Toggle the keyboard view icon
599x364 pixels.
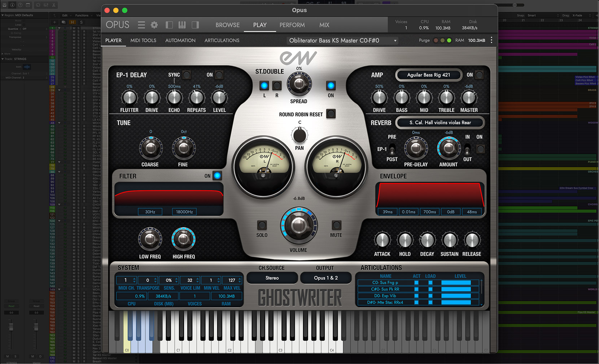[x=182, y=25]
